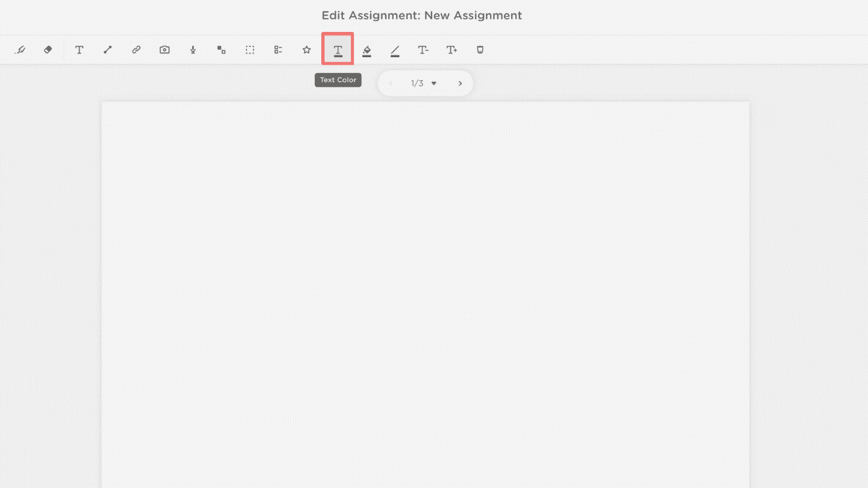
Task: Decrease text size with T- button
Action: tap(423, 50)
